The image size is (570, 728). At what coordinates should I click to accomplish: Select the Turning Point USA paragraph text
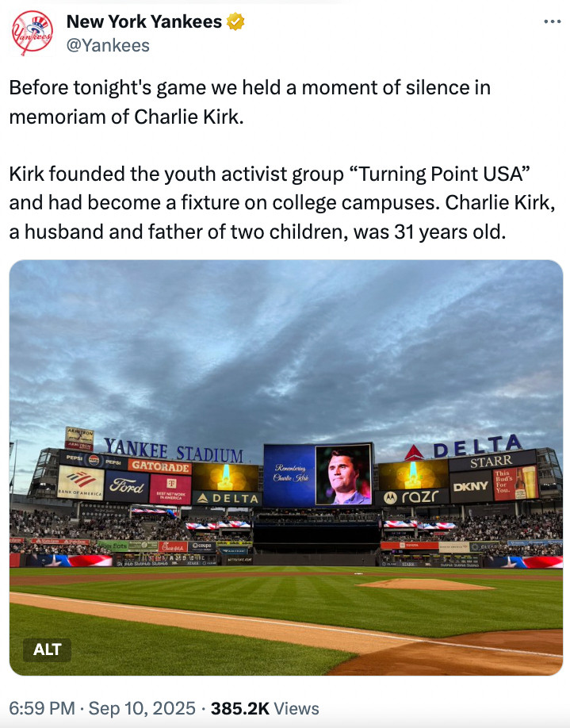(281, 203)
